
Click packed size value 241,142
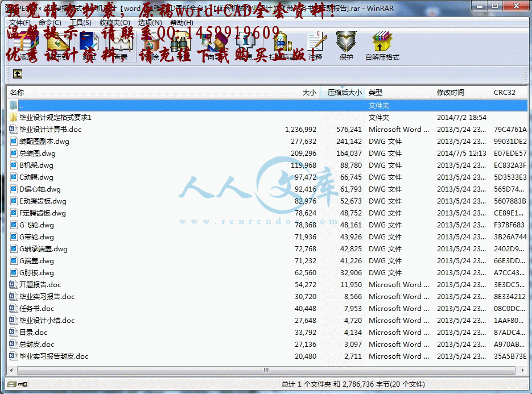coord(349,141)
